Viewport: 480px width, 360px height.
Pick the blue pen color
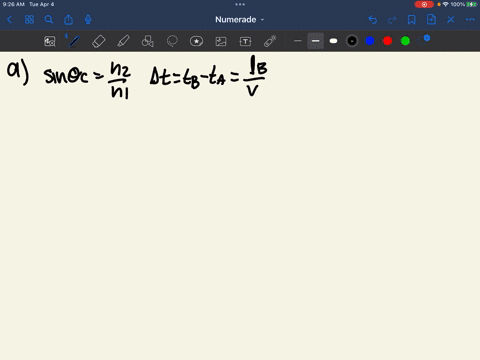coord(370,41)
